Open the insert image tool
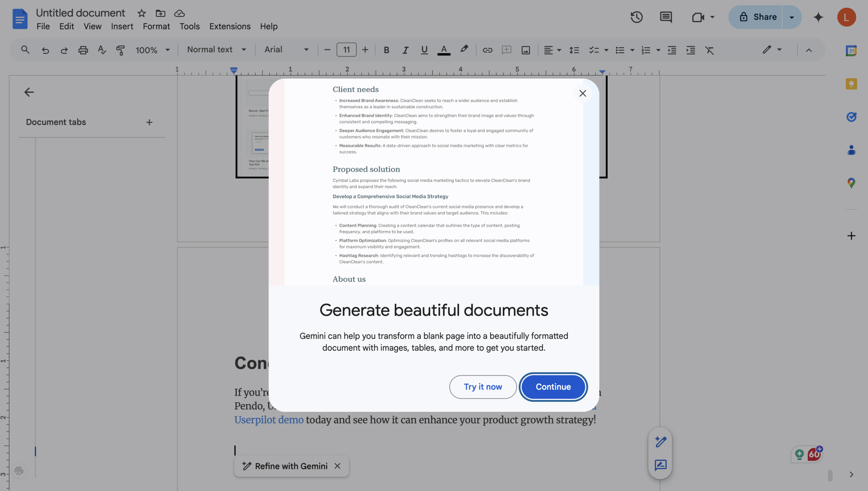 [525, 50]
